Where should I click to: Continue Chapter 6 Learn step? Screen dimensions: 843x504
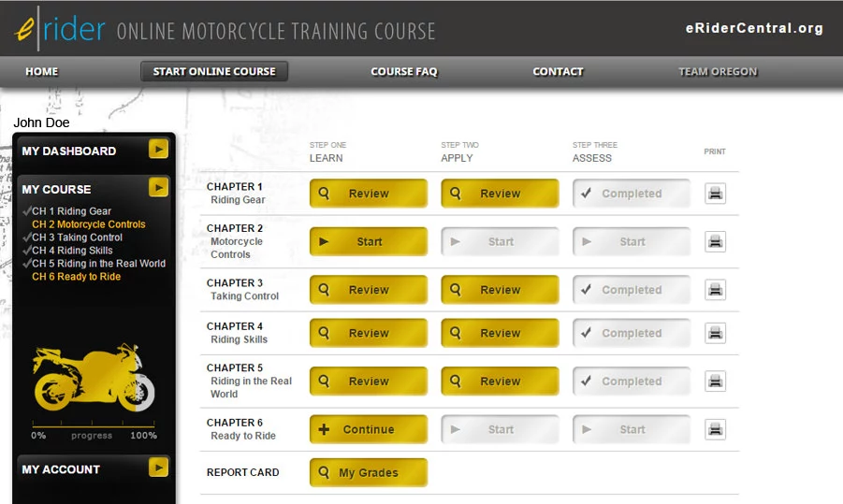(368, 429)
